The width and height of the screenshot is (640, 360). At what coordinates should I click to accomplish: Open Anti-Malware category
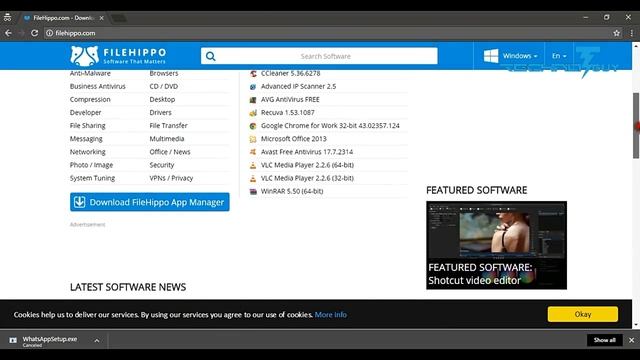pos(90,73)
